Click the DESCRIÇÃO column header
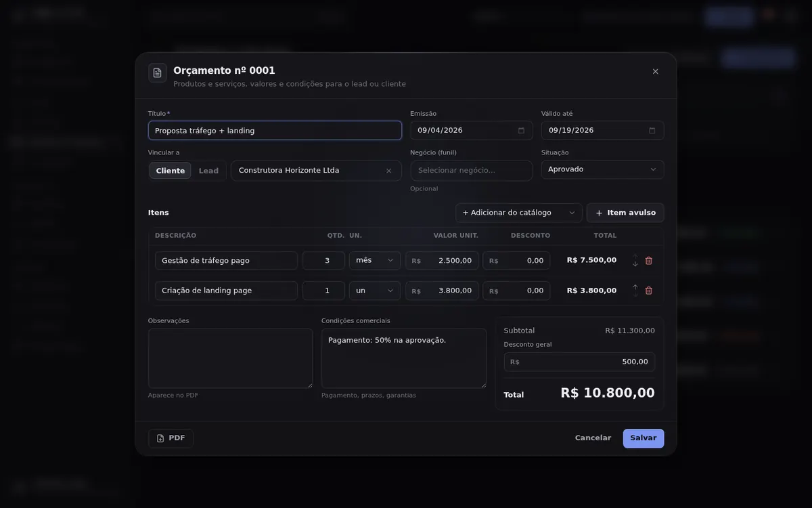The height and width of the screenshot is (508, 812). tap(175, 236)
